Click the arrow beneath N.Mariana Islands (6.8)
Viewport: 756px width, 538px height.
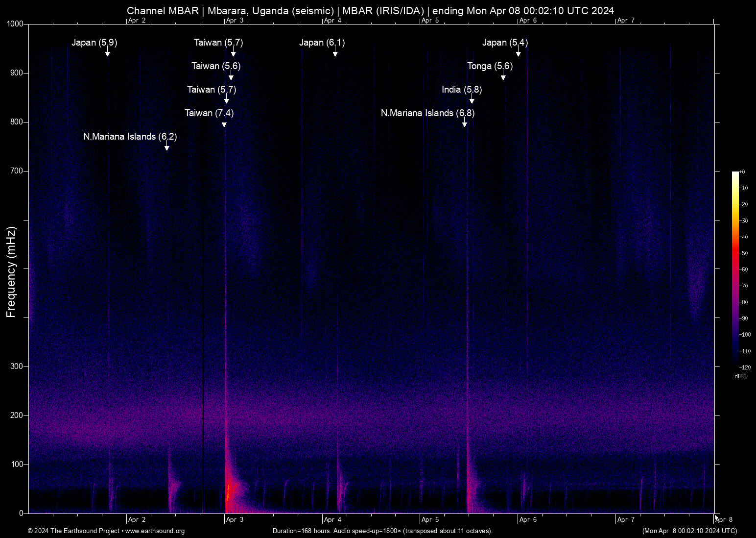click(465, 123)
